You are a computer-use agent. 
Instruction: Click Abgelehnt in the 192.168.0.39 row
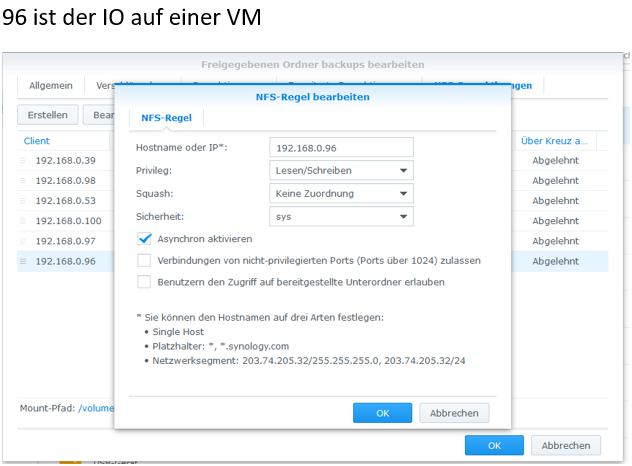[555, 160]
